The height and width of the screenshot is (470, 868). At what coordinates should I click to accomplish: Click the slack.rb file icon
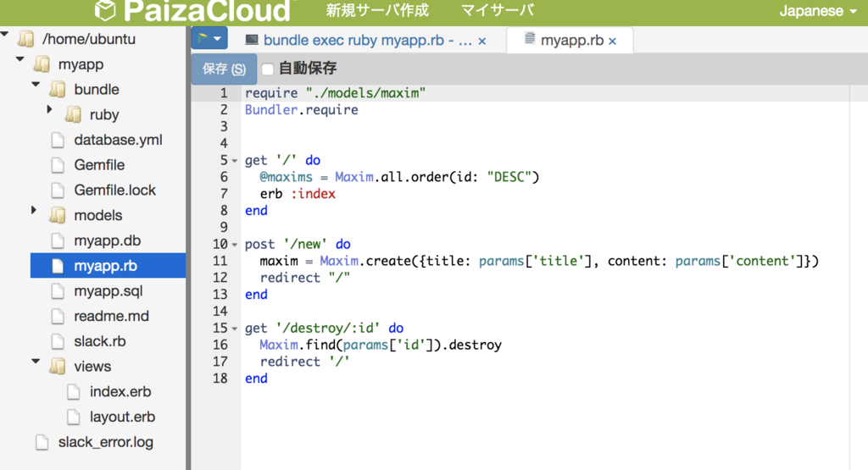[x=58, y=342]
